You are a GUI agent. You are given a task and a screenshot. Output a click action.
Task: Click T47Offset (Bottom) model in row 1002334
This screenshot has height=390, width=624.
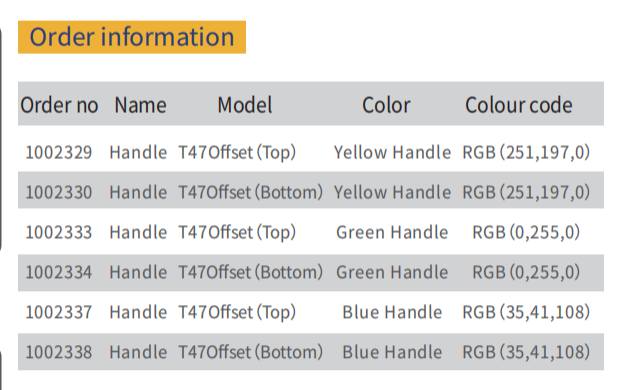(250, 273)
